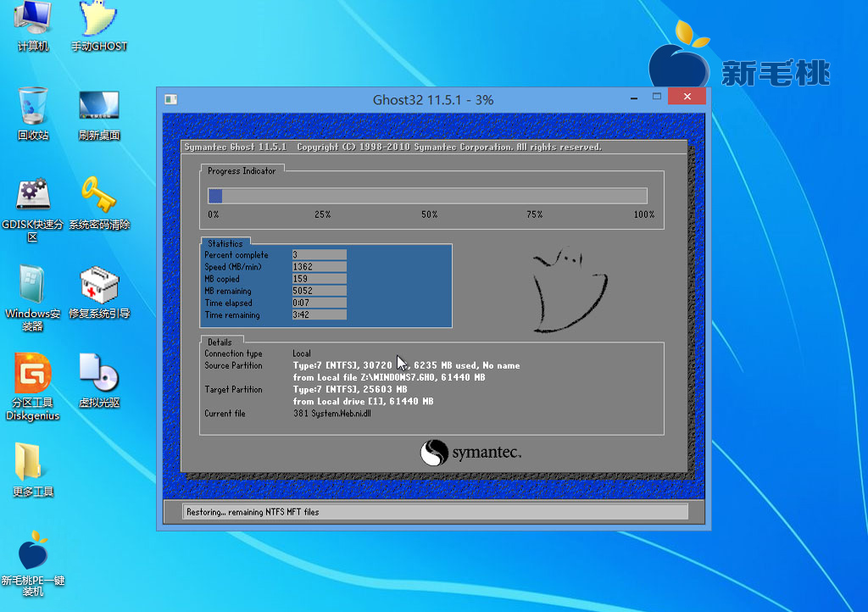Launch the Windows安装器 icon

click(x=33, y=298)
